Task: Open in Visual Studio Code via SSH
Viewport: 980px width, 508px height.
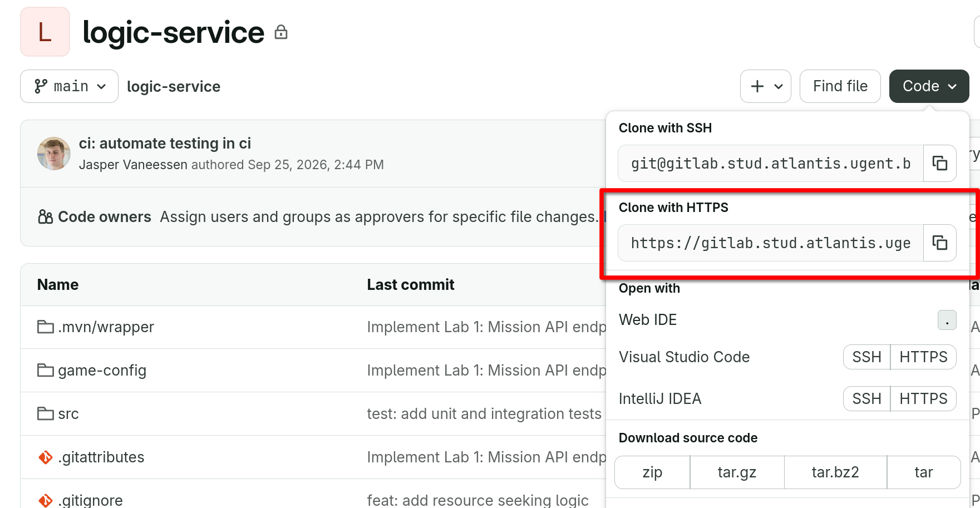Action: pos(866,357)
